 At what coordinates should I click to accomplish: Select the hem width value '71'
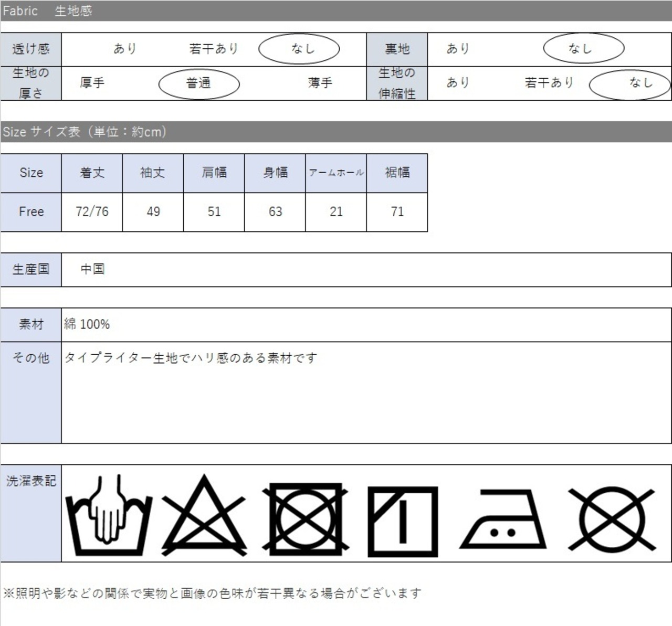[x=397, y=212]
